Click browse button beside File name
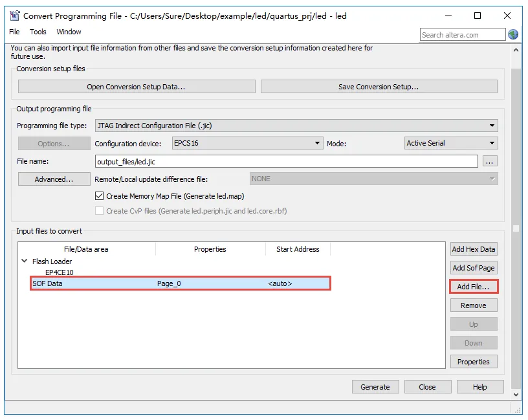The height and width of the screenshot is (420, 528). point(490,161)
